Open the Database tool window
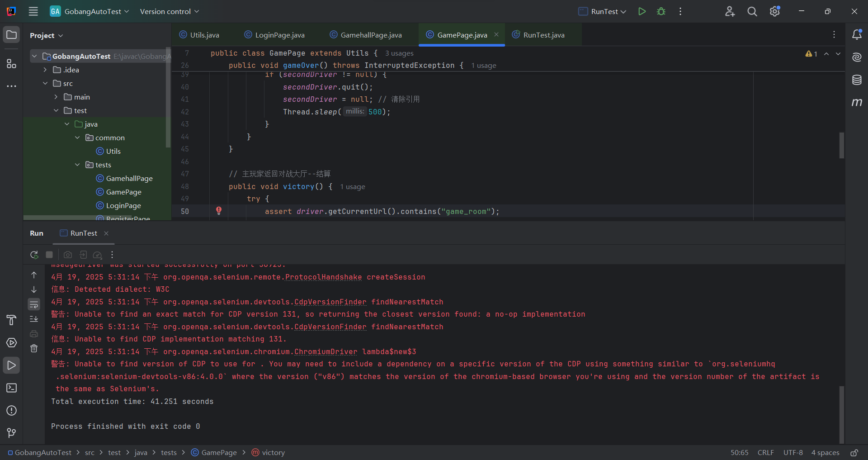868x460 pixels. [857, 80]
